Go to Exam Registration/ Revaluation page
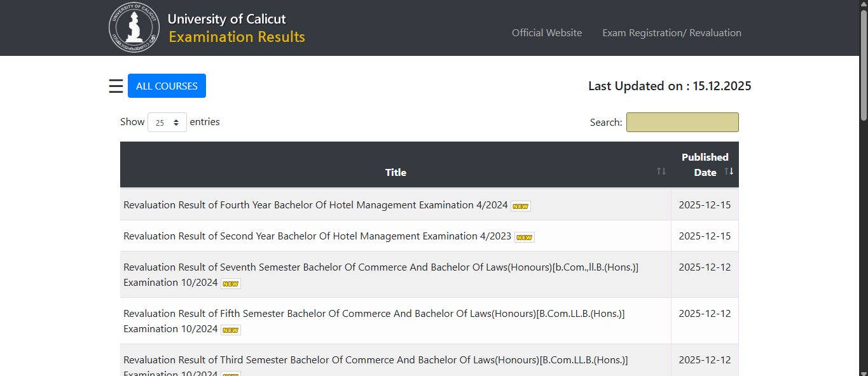Viewport: 868px width, 376px height. click(x=672, y=33)
